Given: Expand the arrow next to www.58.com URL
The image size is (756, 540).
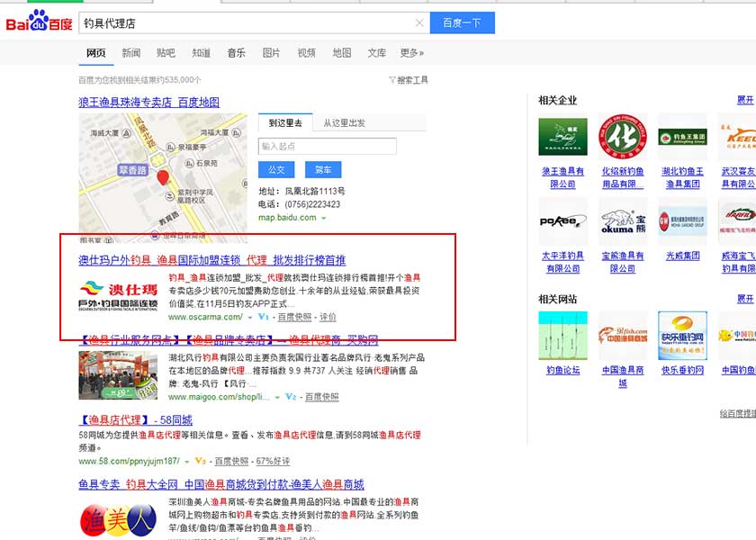Looking at the screenshot, I should (x=186, y=462).
